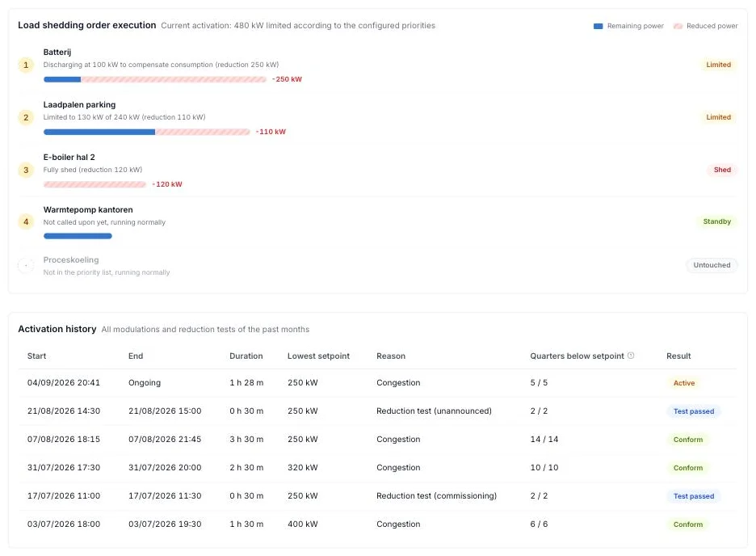
Task: Click the Reduced power legend label
Action: click(712, 26)
